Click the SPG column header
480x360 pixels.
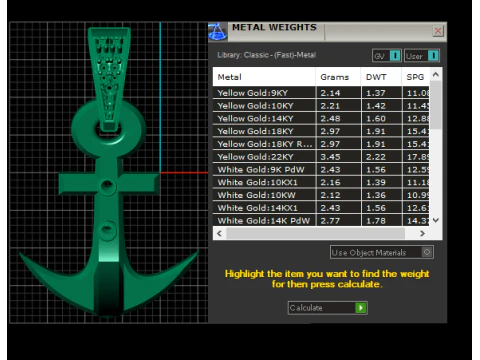point(415,77)
